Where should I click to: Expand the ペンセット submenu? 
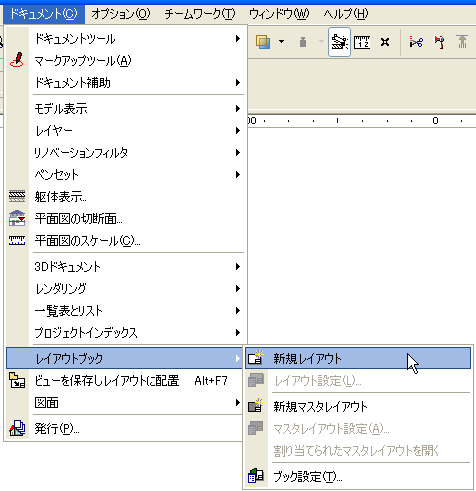pos(125,175)
